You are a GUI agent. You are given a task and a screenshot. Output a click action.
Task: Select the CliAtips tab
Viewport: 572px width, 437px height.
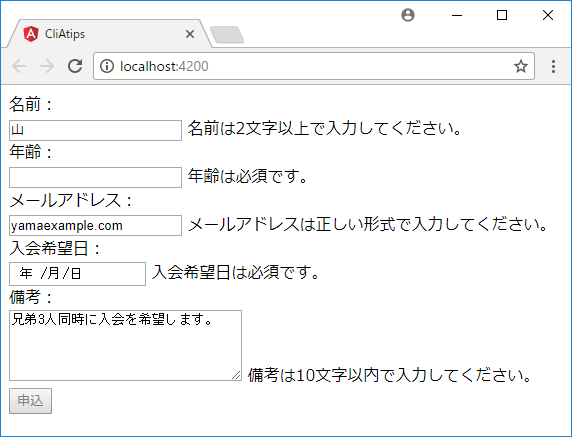point(109,34)
